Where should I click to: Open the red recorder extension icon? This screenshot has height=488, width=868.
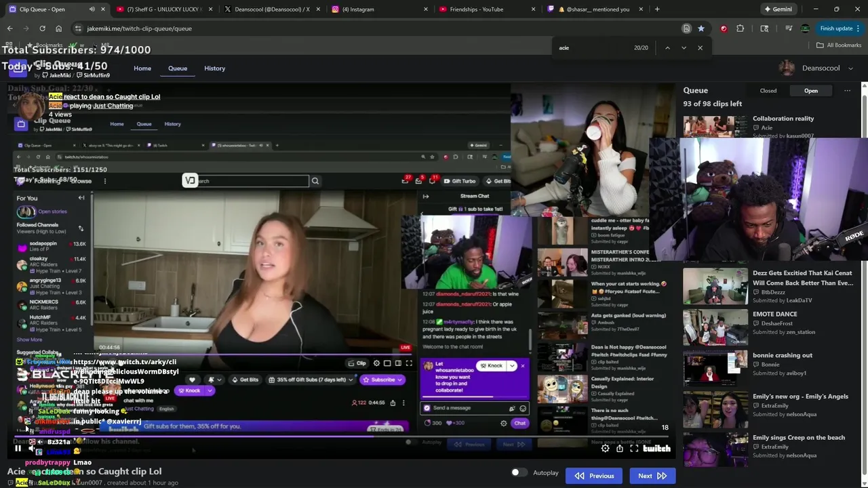pyautogui.click(x=724, y=28)
